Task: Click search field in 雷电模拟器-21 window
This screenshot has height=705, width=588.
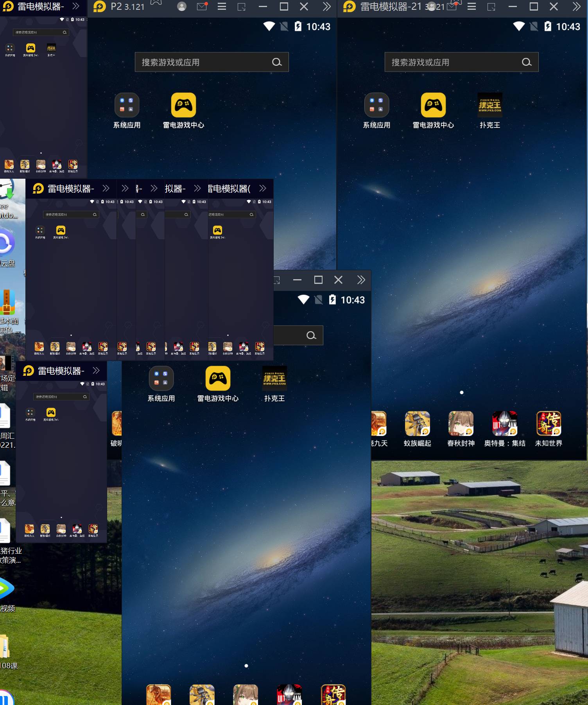Action: (x=454, y=62)
